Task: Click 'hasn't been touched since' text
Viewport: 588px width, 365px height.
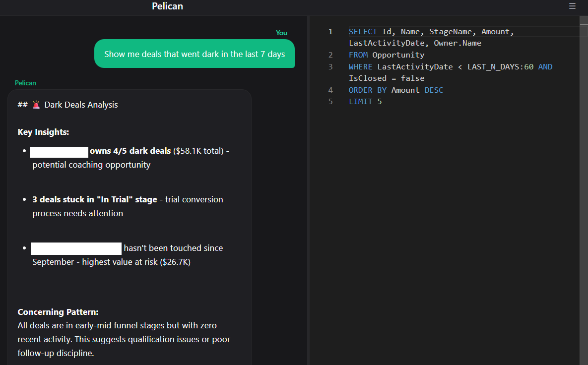Action: tap(173, 248)
